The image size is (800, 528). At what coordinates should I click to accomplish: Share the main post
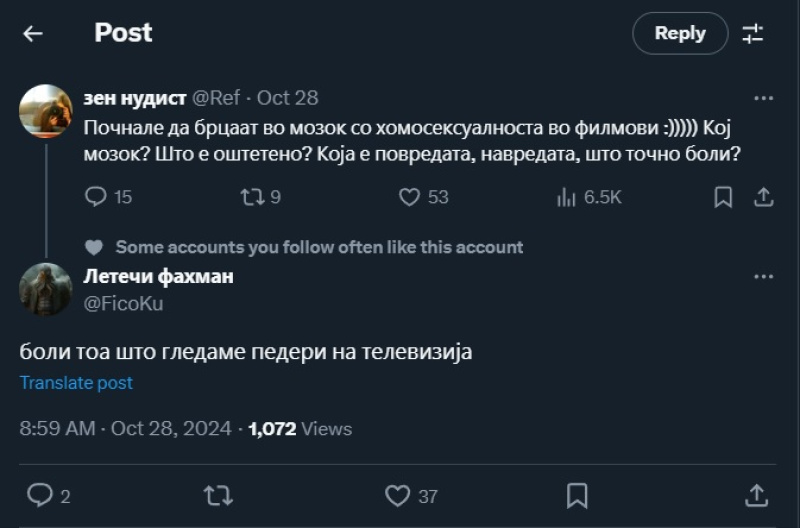pos(757,495)
